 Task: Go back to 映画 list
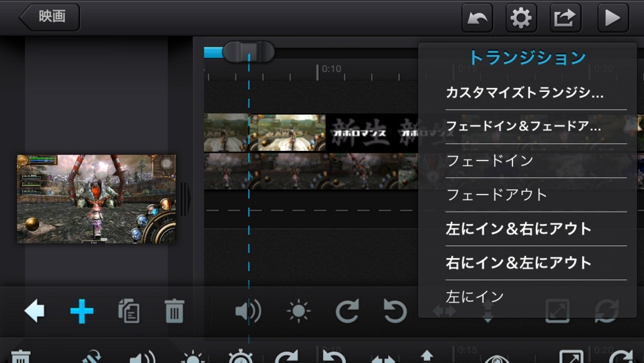tap(50, 17)
